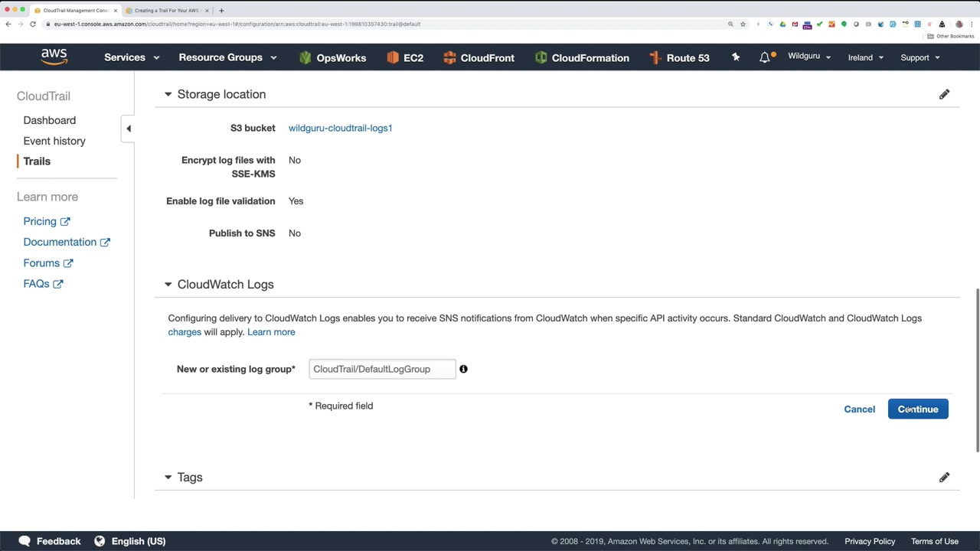Screen dimensions: 980x551
Task: Edit Tags using the pencil icon
Action: 944,478
